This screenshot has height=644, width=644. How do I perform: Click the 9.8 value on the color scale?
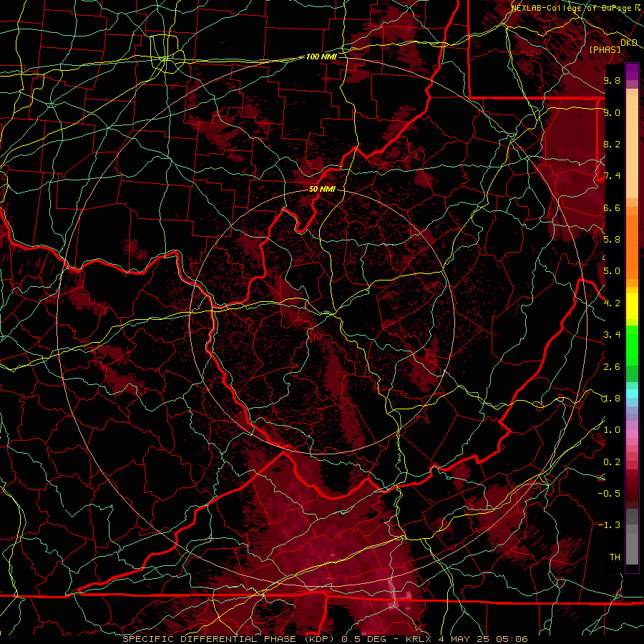(x=612, y=80)
